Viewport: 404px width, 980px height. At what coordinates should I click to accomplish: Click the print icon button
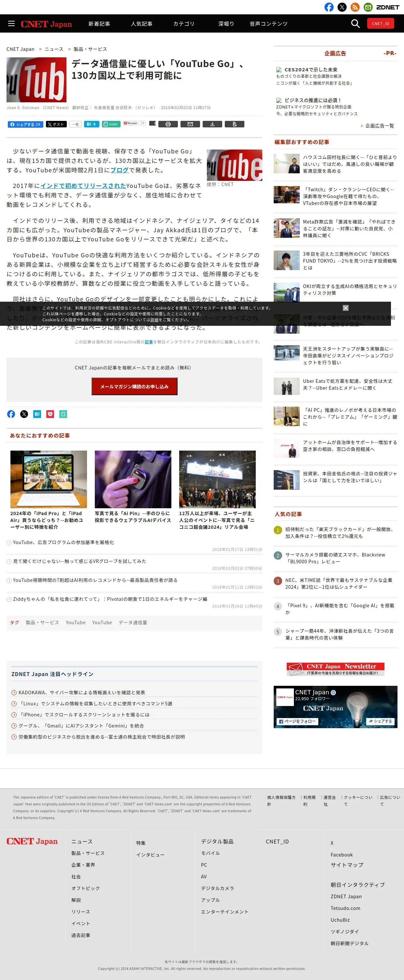click(x=168, y=124)
